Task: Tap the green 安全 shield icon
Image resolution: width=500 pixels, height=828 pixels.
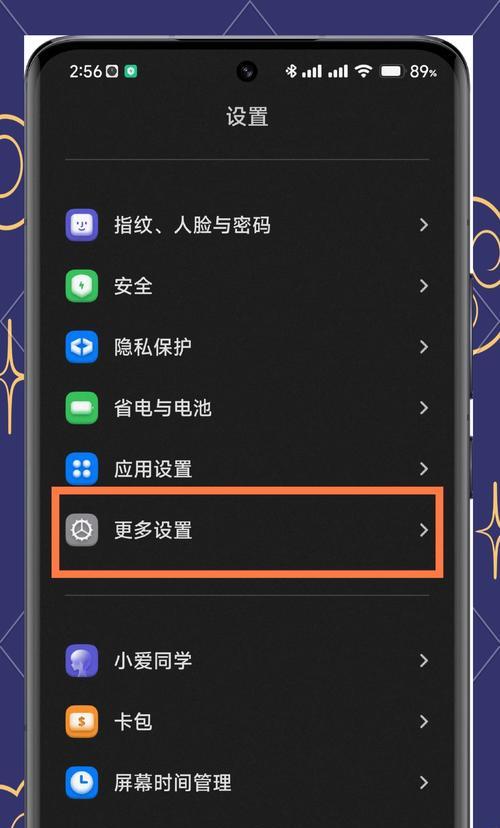Action: 81,286
